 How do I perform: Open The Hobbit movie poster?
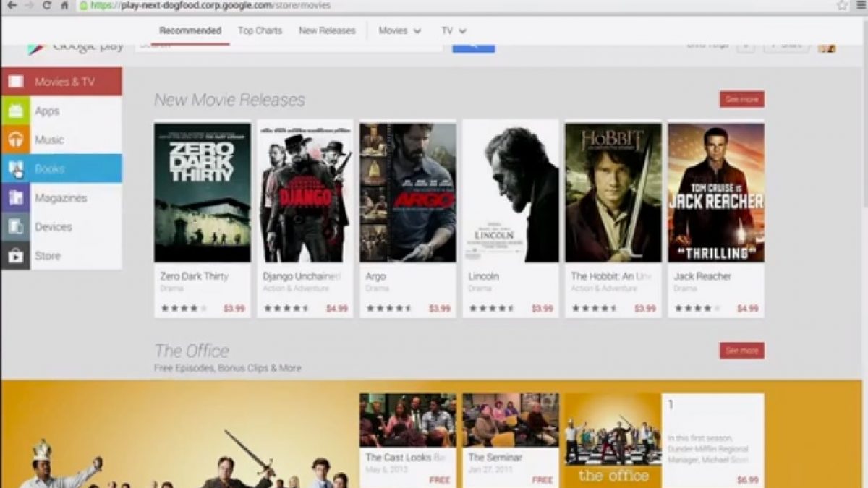pos(613,192)
